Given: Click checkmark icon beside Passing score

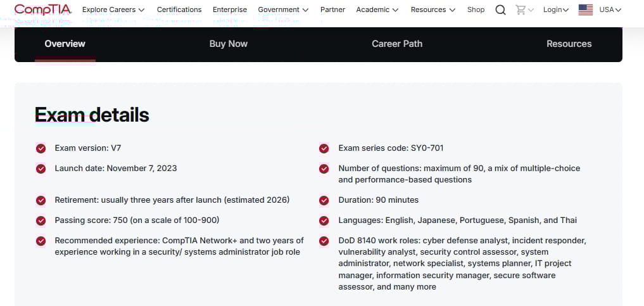Looking at the screenshot, I should point(41,220).
